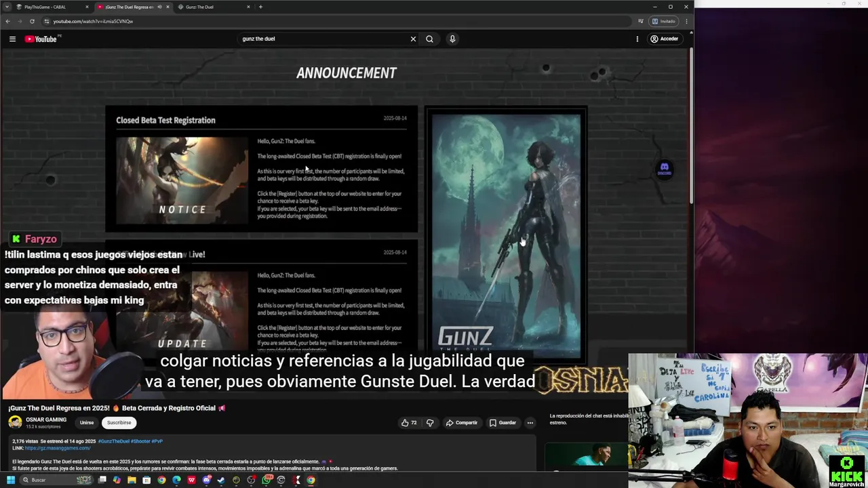
Task: Open the tab search dropdown arrow
Action: point(8,7)
